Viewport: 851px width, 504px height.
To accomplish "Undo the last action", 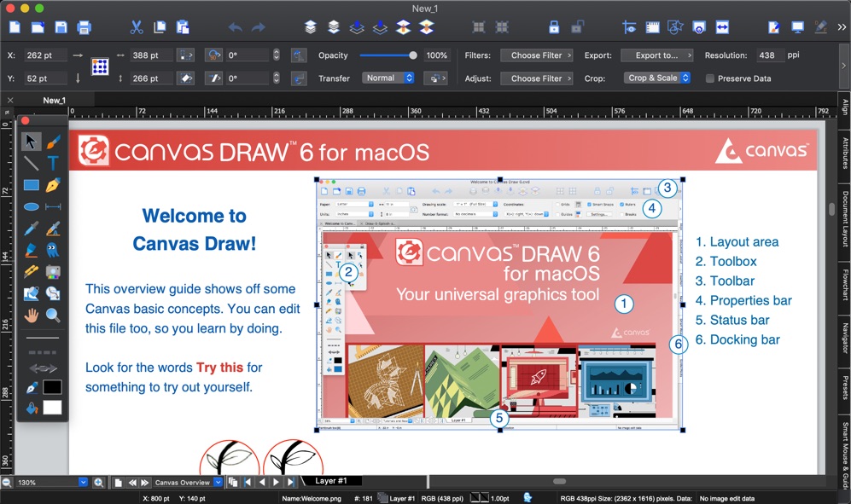I will 235,27.
